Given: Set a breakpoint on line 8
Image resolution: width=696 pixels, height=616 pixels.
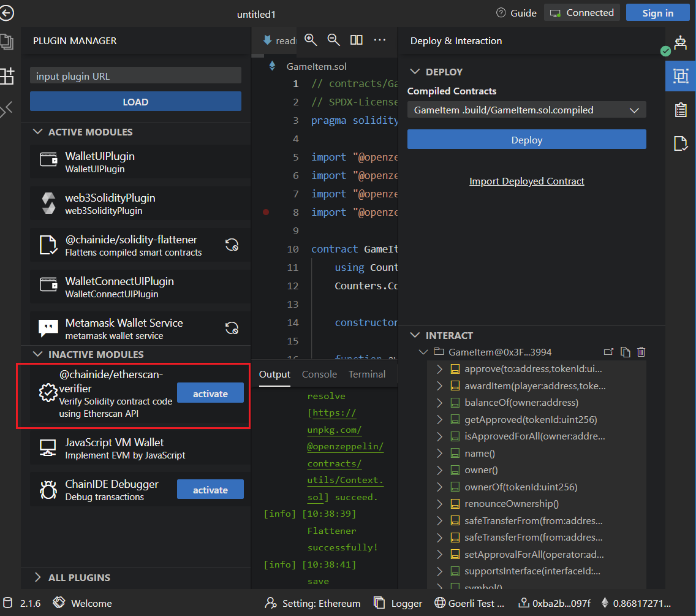Looking at the screenshot, I should pos(266,212).
